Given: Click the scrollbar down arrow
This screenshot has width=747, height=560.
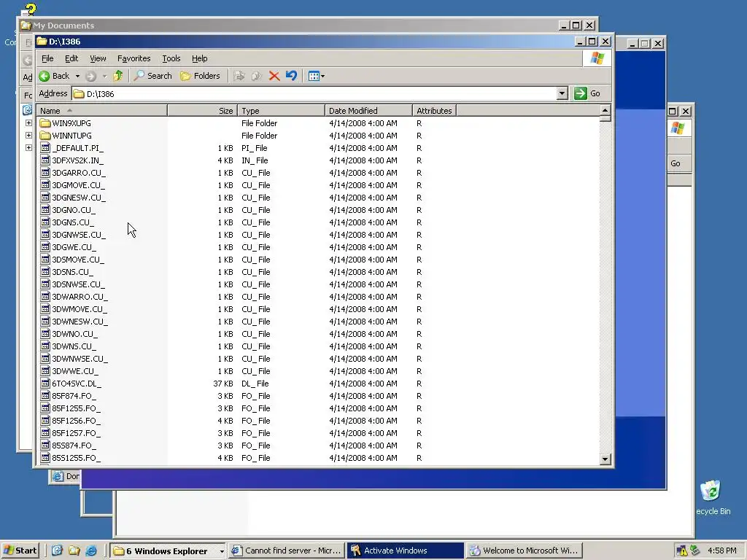Looking at the screenshot, I should (x=605, y=459).
